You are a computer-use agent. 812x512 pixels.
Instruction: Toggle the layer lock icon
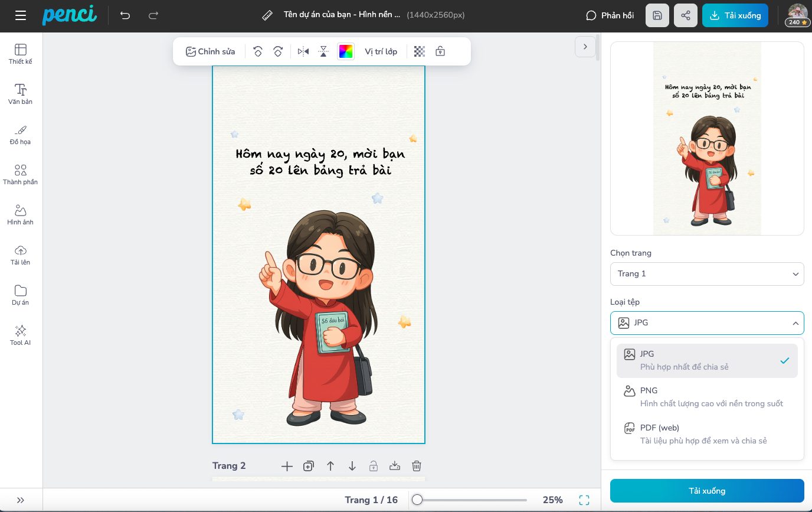[440, 51]
